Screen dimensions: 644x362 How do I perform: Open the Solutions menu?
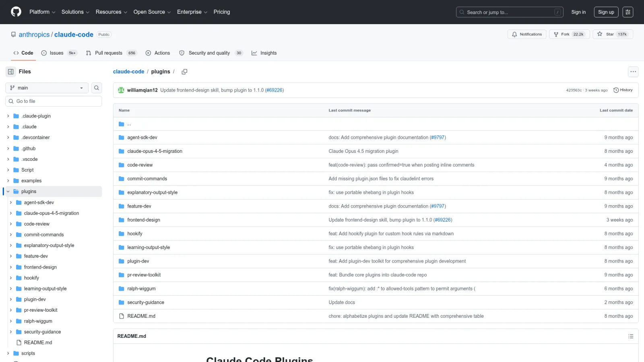point(75,12)
